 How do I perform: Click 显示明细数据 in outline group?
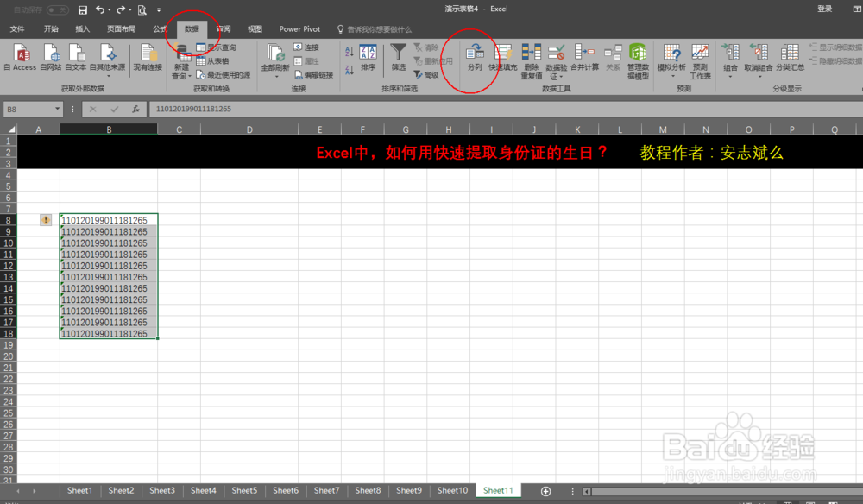pyautogui.click(x=835, y=47)
